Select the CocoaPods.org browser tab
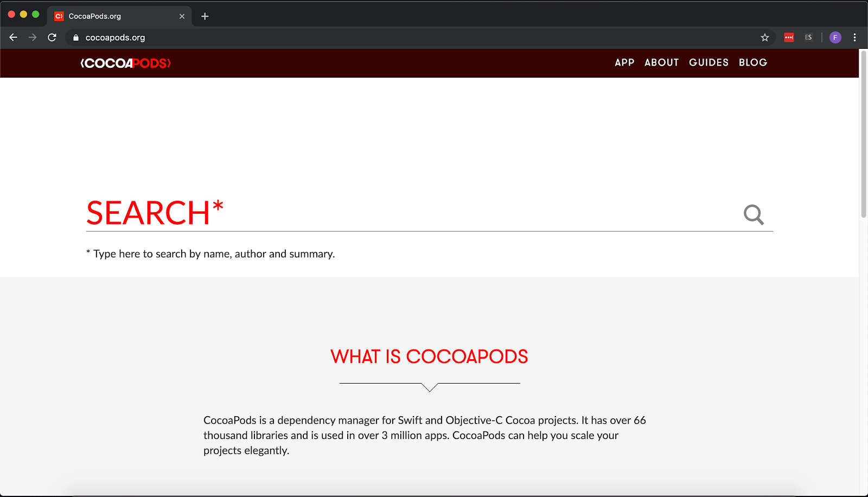The image size is (868, 497). (119, 16)
